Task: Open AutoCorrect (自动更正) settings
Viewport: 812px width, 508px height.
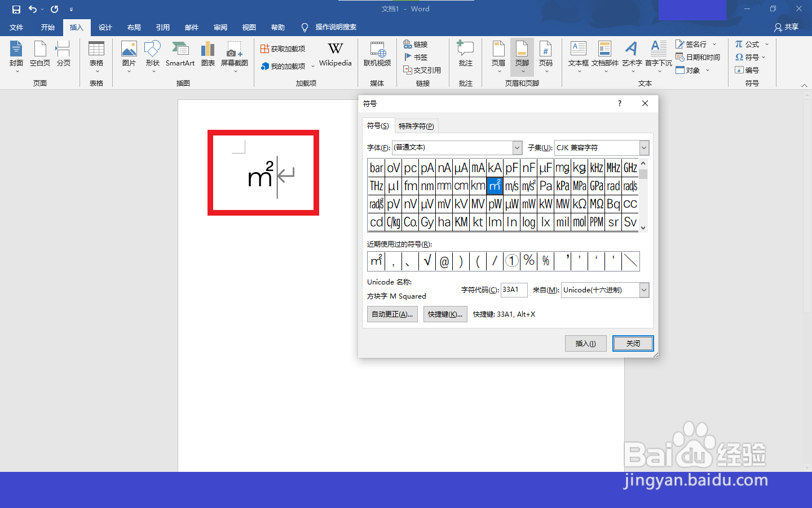Action: coord(392,314)
